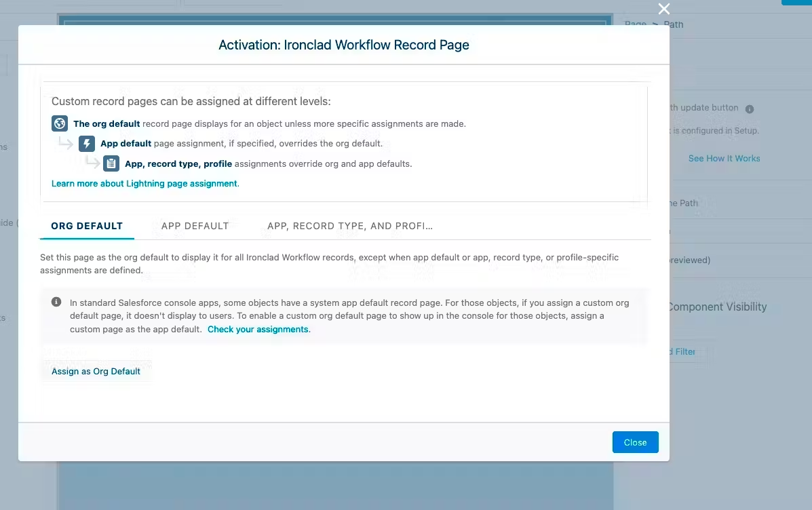This screenshot has height=510, width=812.
Task: Click Path in the breadcrumb trail
Action: click(674, 24)
